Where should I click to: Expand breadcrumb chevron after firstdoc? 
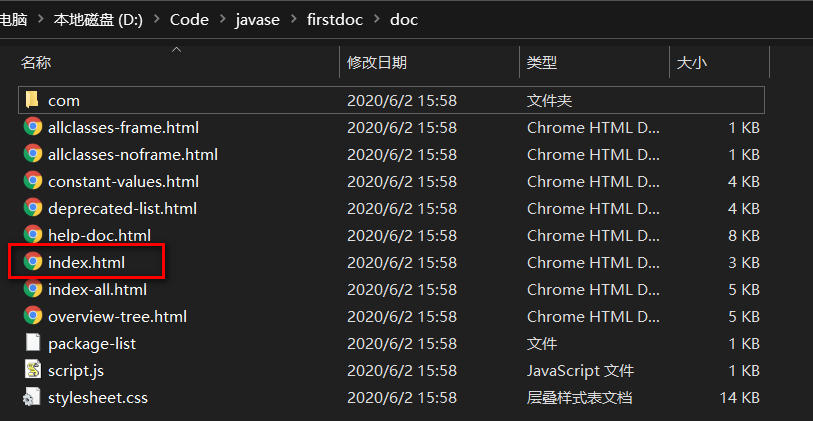click(376, 20)
